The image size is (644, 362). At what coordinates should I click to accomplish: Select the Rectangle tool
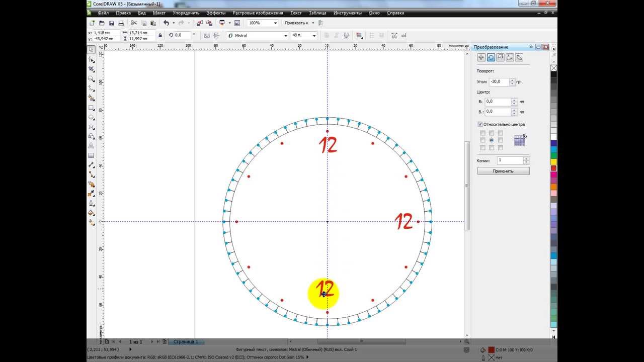[91, 108]
